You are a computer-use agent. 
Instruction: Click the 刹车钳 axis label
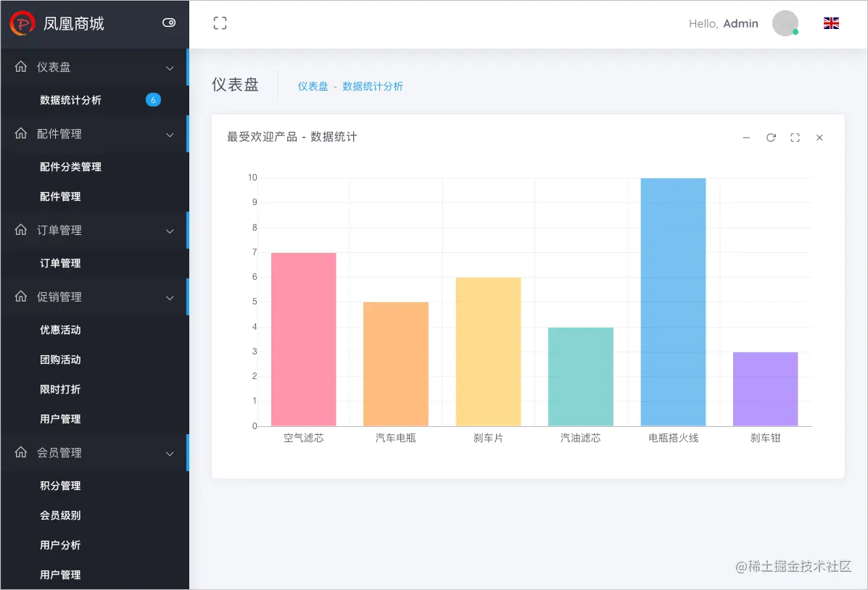point(766,438)
